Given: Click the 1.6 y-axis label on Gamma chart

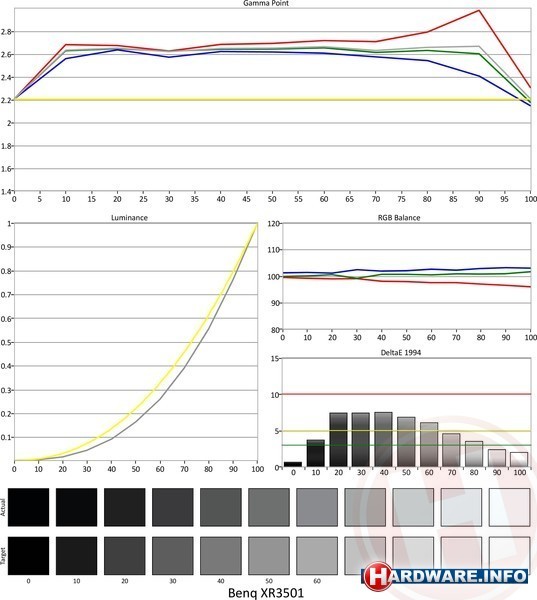Looking at the screenshot, I should [6, 169].
